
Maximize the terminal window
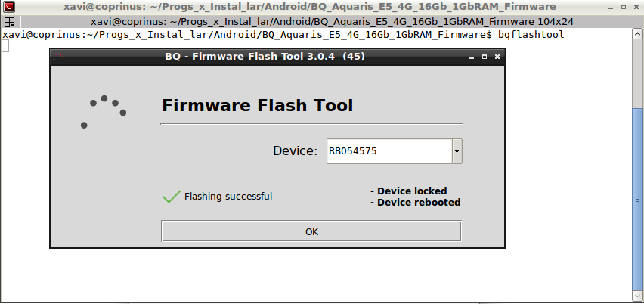[622, 7]
